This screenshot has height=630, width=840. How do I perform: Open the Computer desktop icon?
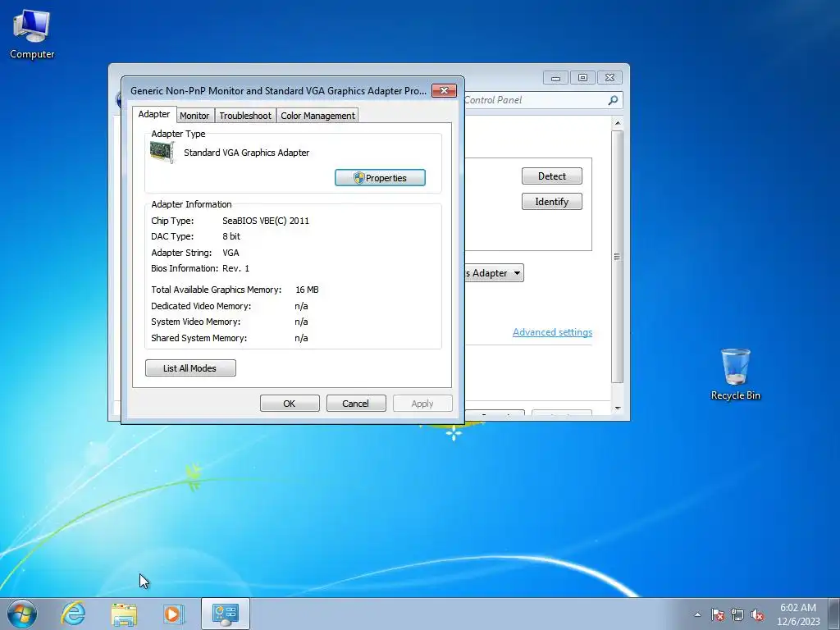click(x=32, y=34)
